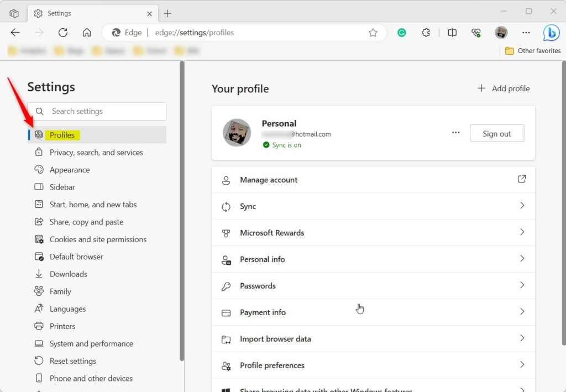Click the Import browser data icon
The height and width of the screenshot is (392, 566).
[x=226, y=339]
